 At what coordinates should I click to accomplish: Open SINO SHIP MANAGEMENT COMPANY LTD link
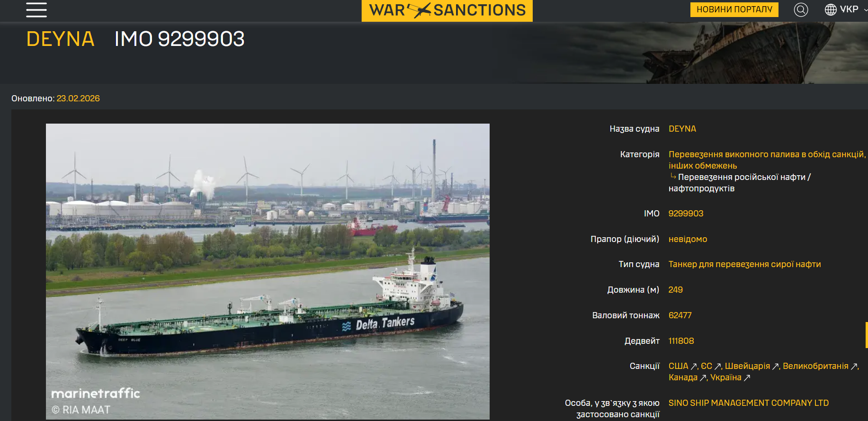pyautogui.click(x=749, y=403)
